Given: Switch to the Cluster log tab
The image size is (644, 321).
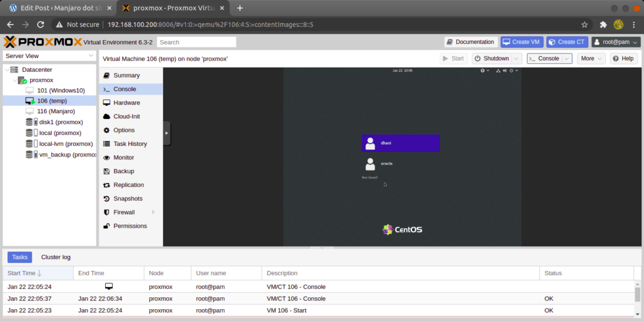Looking at the screenshot, I should pos(56,257).
